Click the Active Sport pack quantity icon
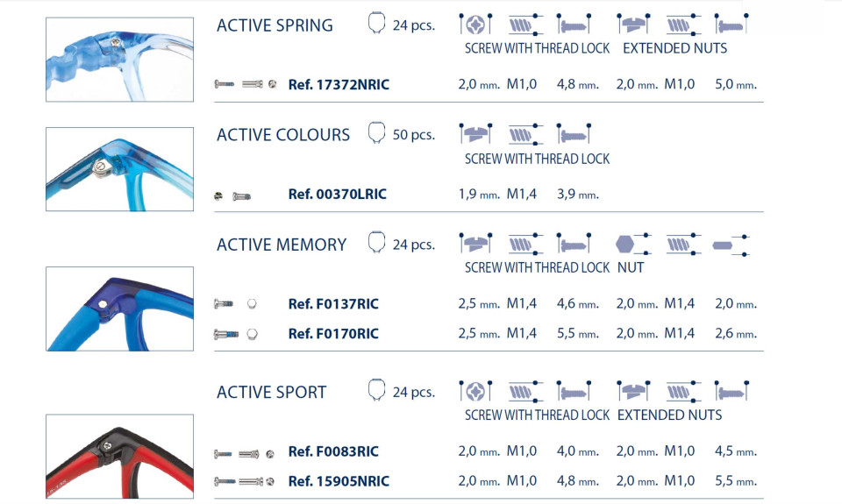This screenshot has height=504, width=842. (377, 391)
